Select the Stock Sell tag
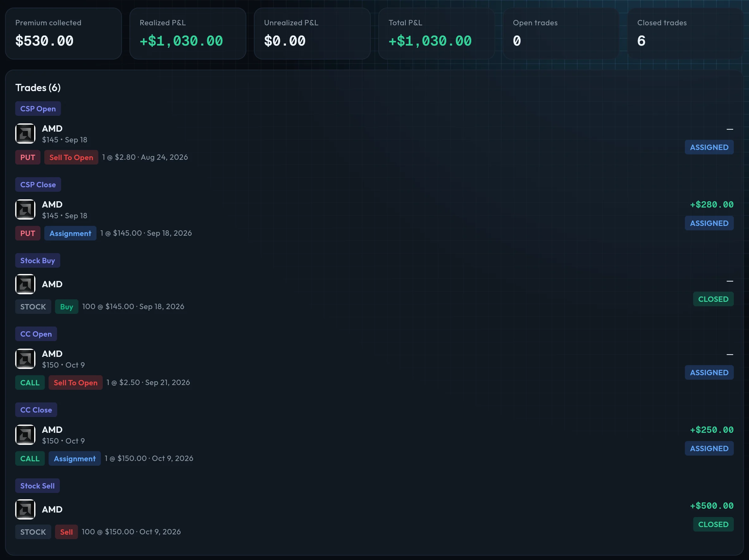The image size is (749, 560). pos(37,486)
